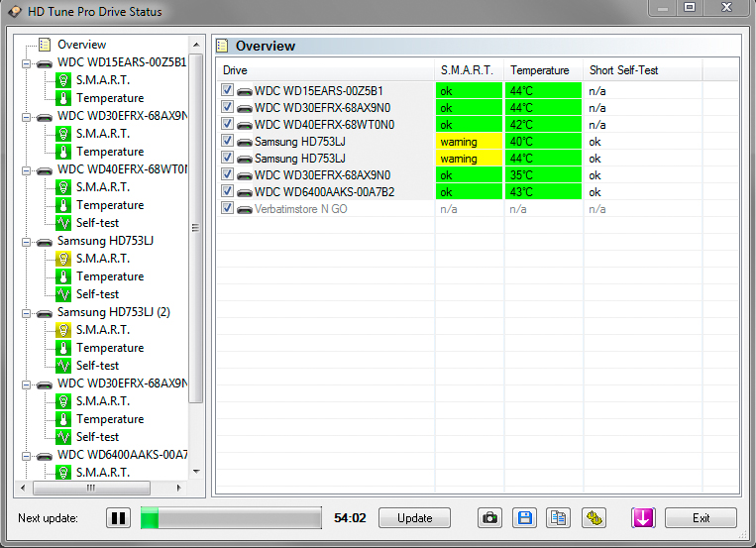Viewport: 756px width, 548px height.
Task: Select S.M.A.R.T. under WDC WD40EFRX
Action: [x=103, y=187]
